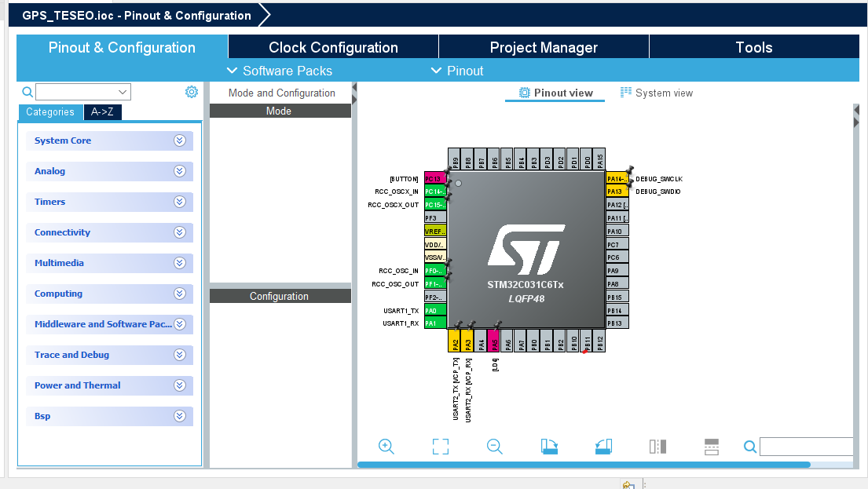Select the VREF pin on the chip
The image size is (868, 489).
(x=435, y=232)
